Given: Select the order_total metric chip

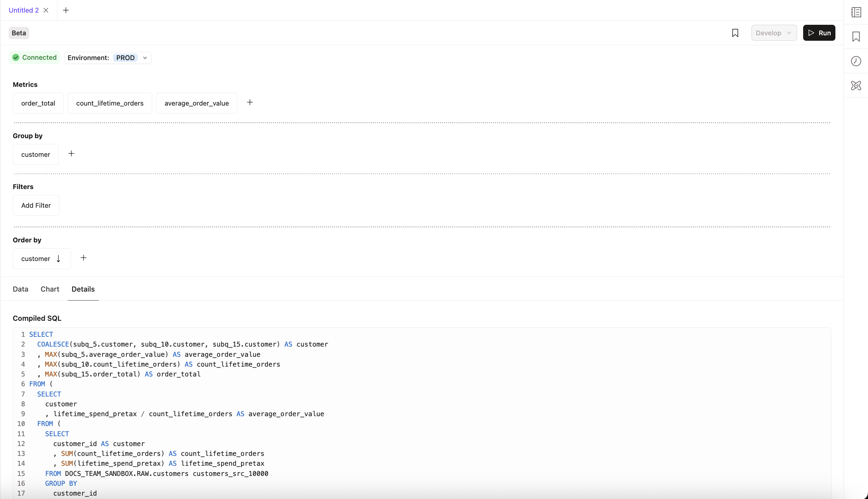Looking at the screenshot, I should (38, 103).
